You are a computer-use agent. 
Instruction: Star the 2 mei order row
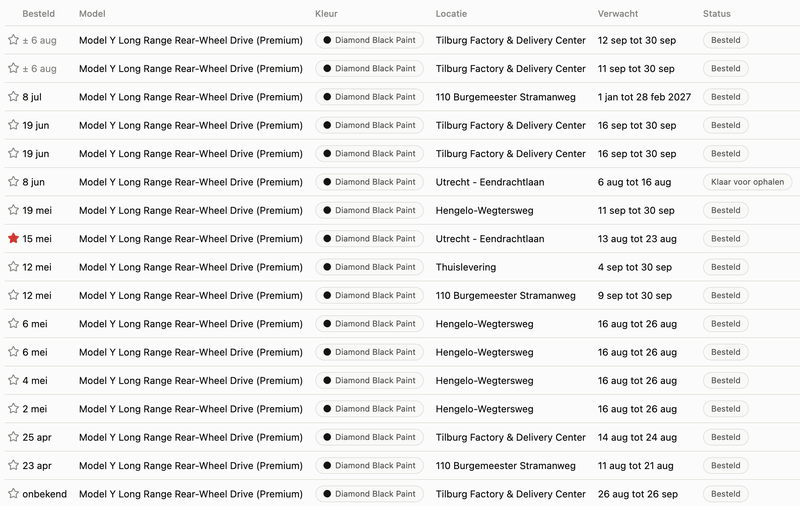click(13, 408)
